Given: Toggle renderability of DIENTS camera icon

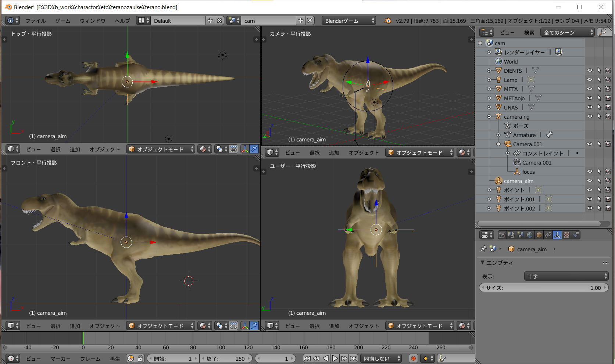Looking at the screenshot, I should pos(608,71).
